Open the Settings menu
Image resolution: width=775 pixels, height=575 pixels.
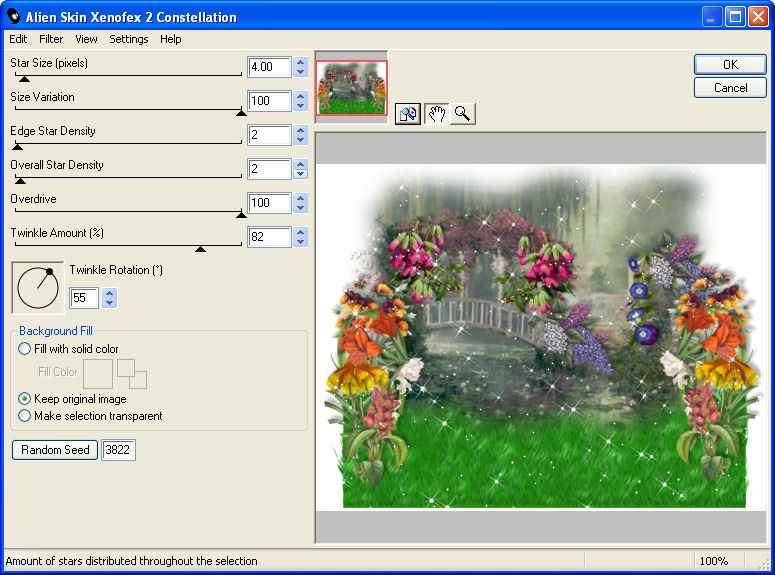coord(129,39)
